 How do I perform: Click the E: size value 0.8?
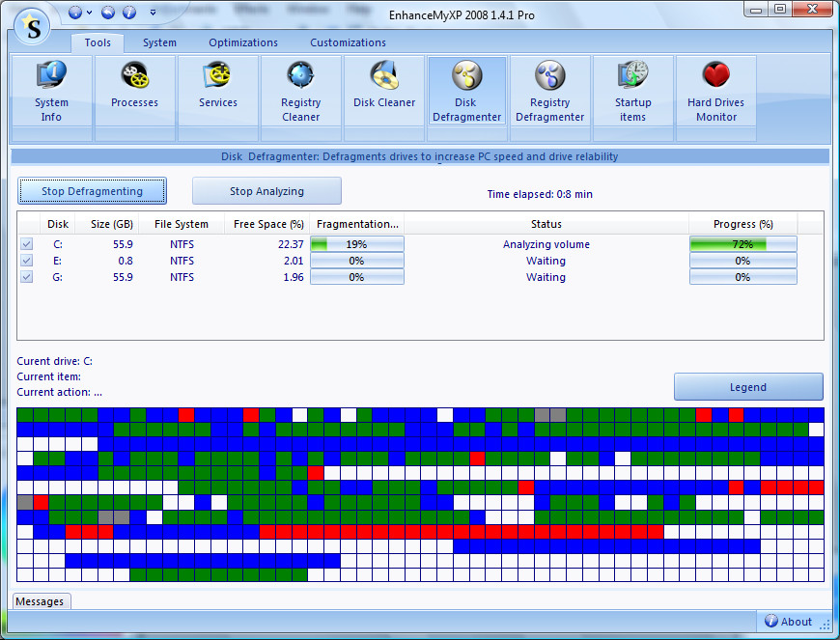coord(126,261)
